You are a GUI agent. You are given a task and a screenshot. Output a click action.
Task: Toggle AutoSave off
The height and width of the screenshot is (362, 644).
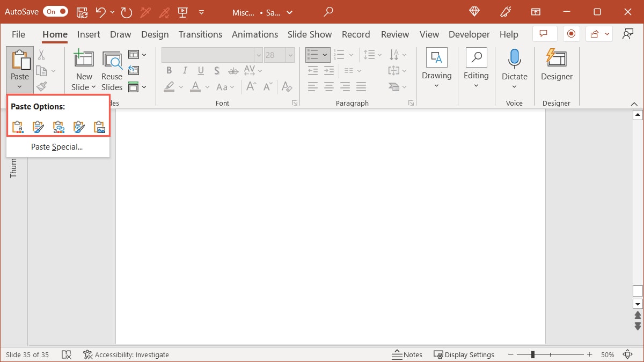pos(56,11)
